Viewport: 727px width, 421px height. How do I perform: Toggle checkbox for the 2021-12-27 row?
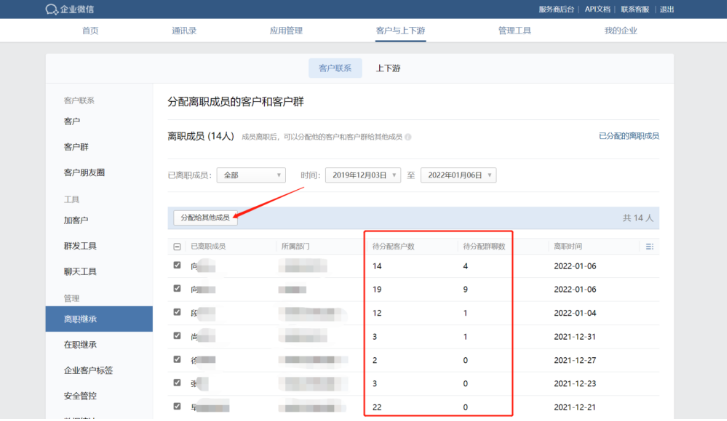(177, 359)
